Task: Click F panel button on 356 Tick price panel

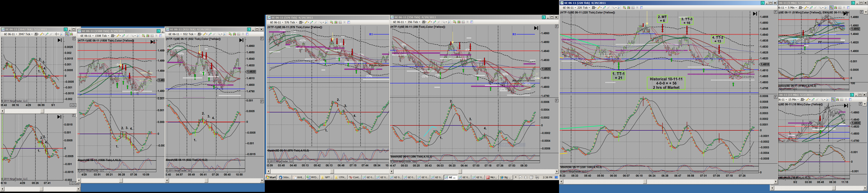Action: [x=557, y=26]
